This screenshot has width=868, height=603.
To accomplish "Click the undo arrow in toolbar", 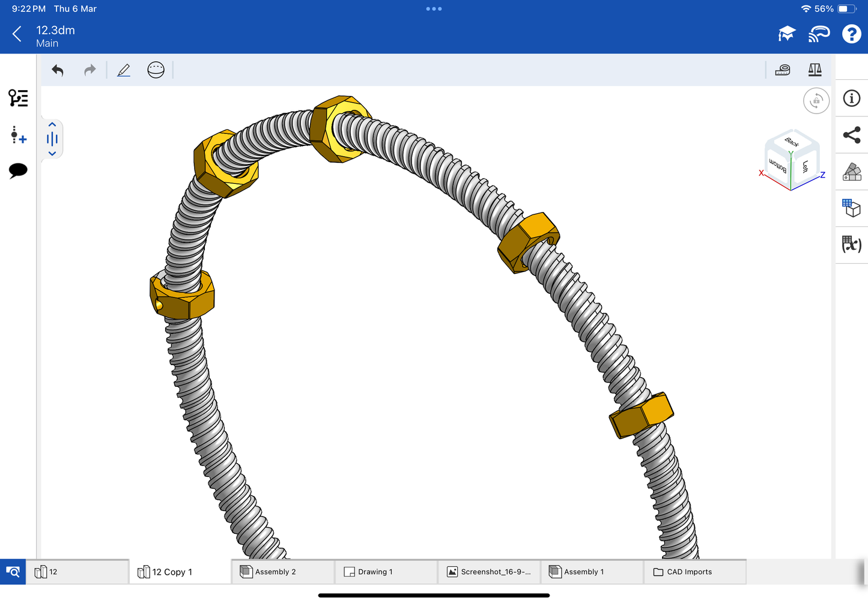I will coord(58,70).
